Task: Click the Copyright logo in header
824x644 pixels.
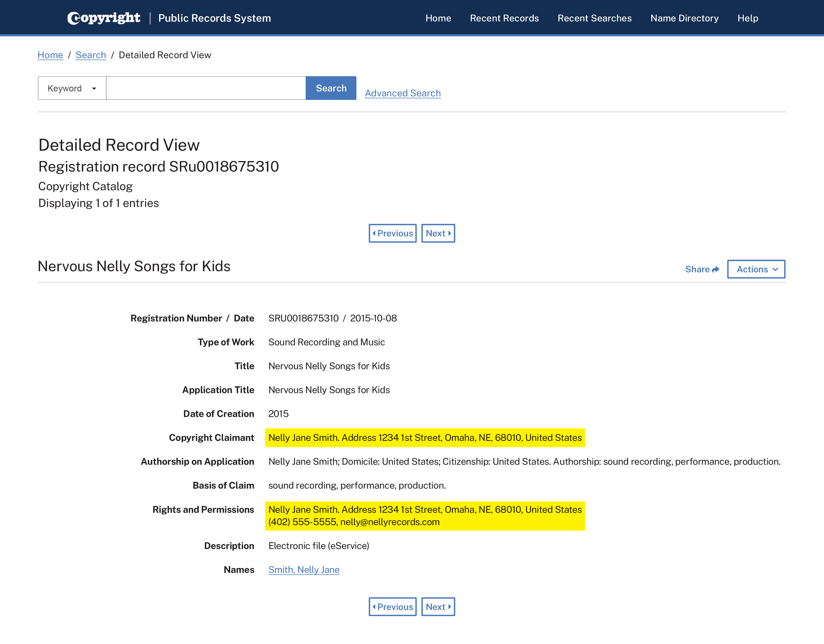Action: (x=104, y=18)
